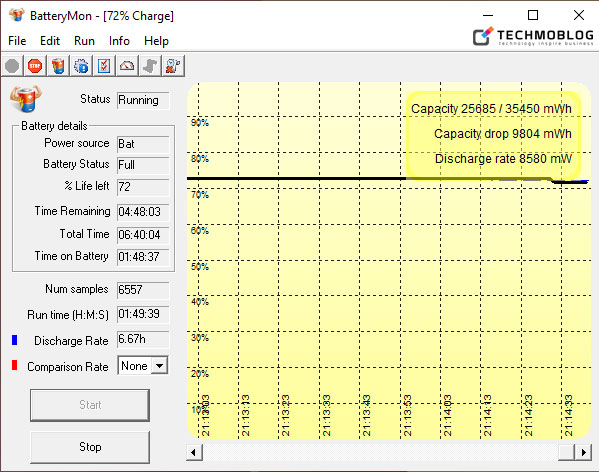Click the Power source field showing Bat
599x472 pixels.
click(143, 144)
